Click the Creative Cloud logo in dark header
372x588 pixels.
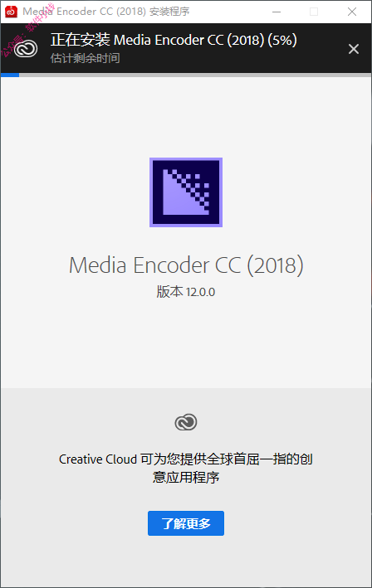26,49
